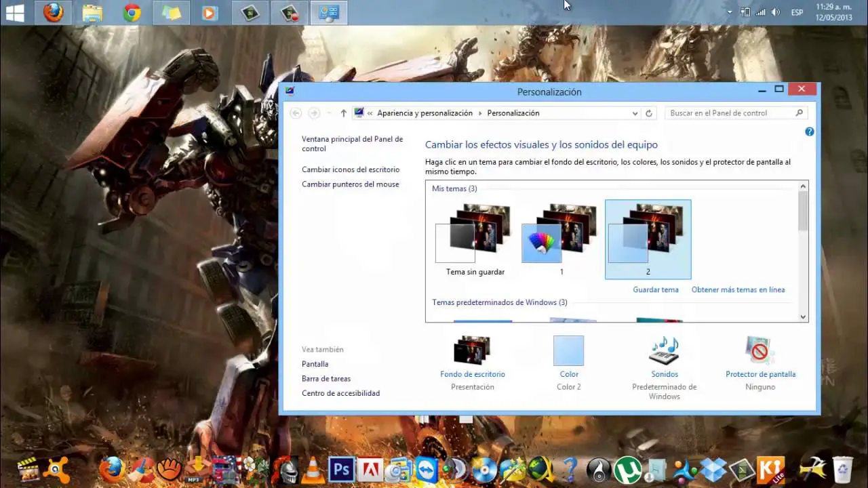Select the 'Tema sin guardar' theme
868x488 pixels.
pyautogui.click(x=475, y=239)
